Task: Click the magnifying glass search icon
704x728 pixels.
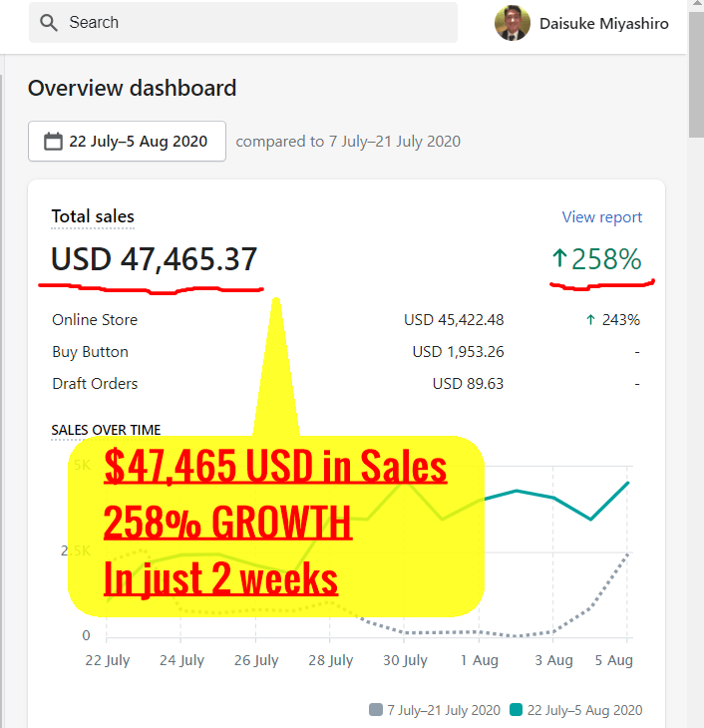Action: [x=48, y=23]
